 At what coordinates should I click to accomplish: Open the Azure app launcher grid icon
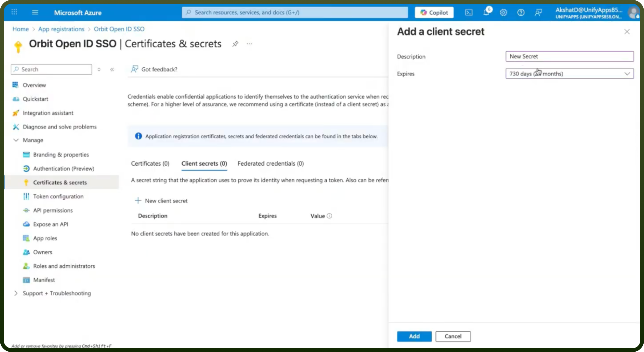[x=14, y=12]
